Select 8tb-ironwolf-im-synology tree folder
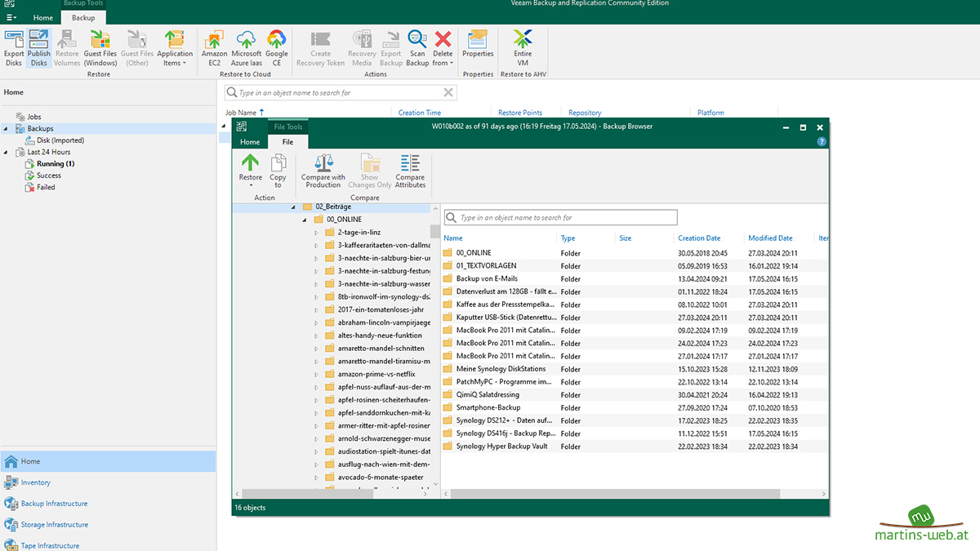Viewport: 980px width, 551px height. coord(377,296)
